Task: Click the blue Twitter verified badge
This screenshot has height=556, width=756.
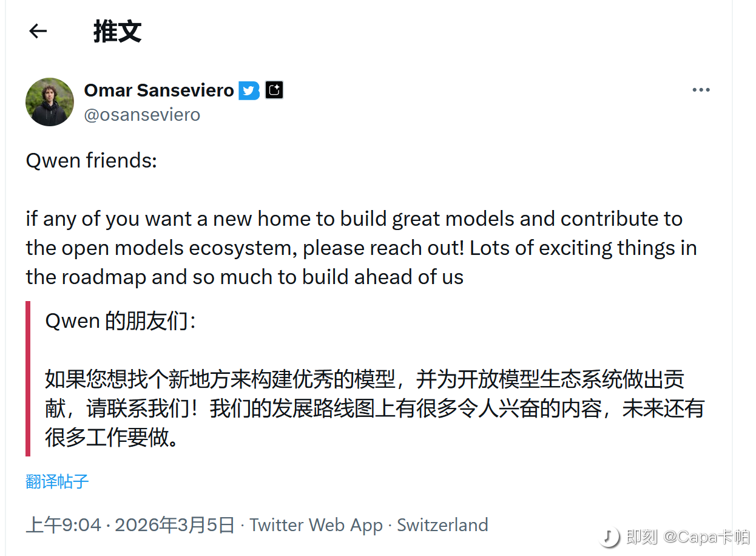Action: [x=249, y=90]
